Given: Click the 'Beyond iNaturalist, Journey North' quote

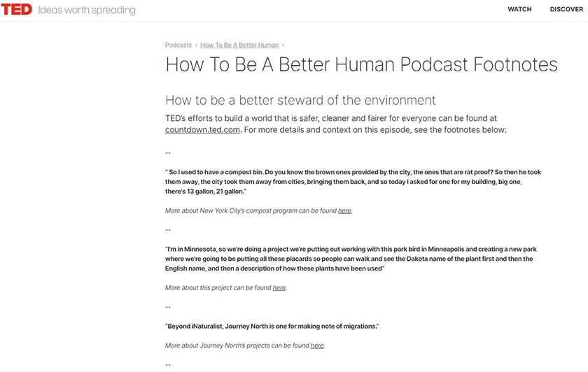Looking at the screenshot, I should coord(272,327).
